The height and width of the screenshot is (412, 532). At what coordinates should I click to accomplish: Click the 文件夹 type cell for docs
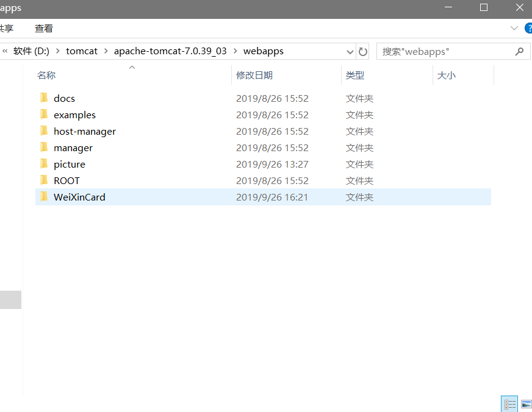coord(359,99)
